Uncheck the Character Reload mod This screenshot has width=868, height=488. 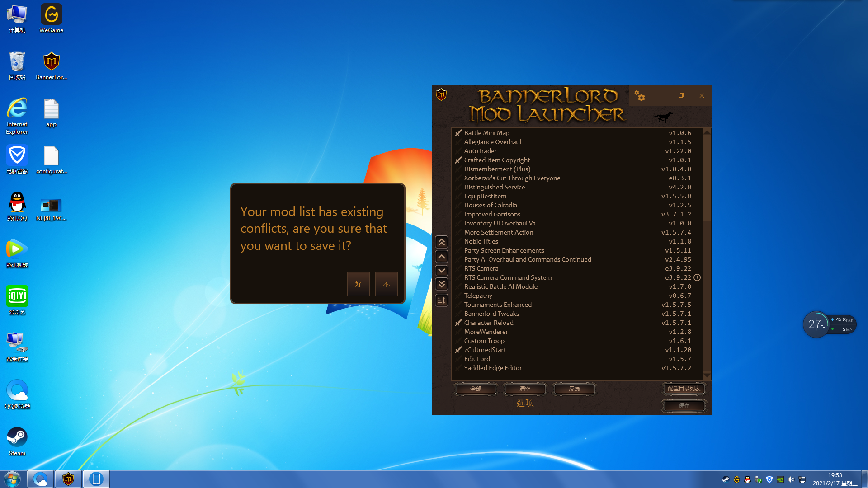coord(458,323)
